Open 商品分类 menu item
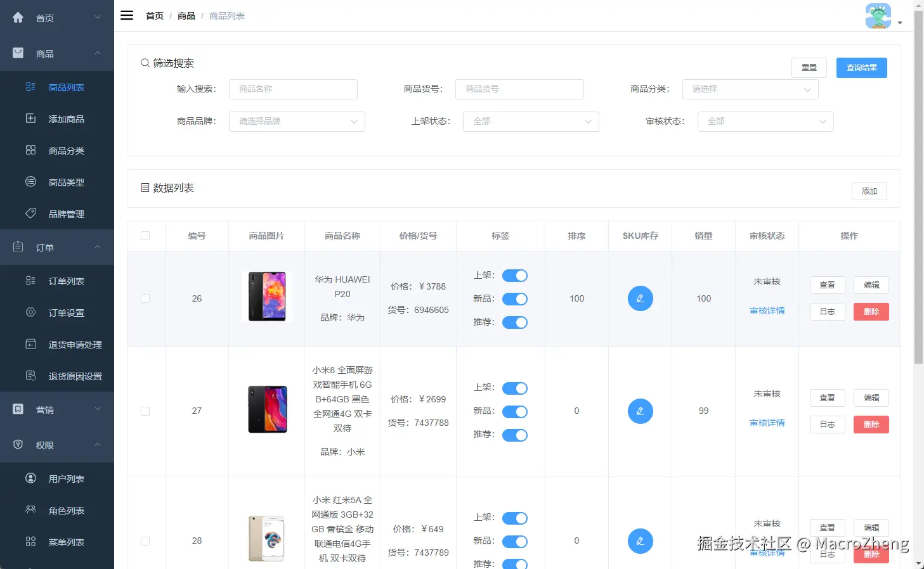 (x=57, y=151)
